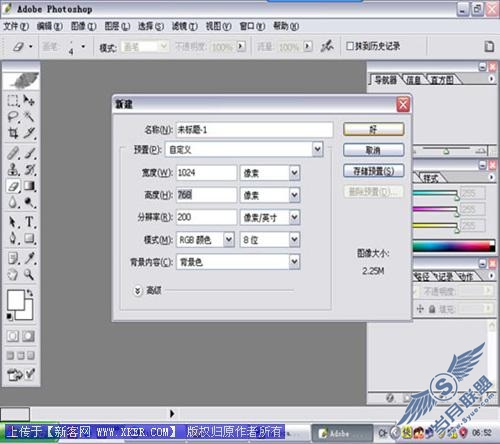Click the Adobe button in Windows taskbar
The image size is (500, 444).
click(342, 433)
